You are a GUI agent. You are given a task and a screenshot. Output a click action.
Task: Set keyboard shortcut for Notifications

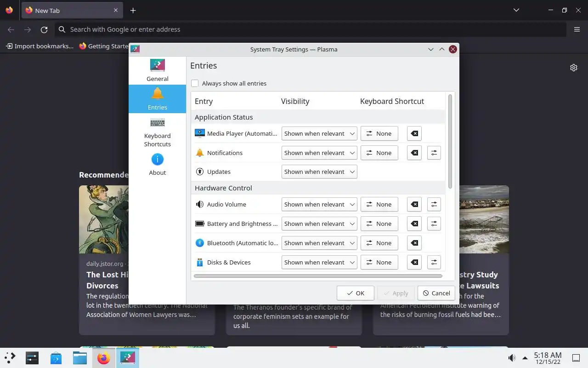tap(379, 153)
